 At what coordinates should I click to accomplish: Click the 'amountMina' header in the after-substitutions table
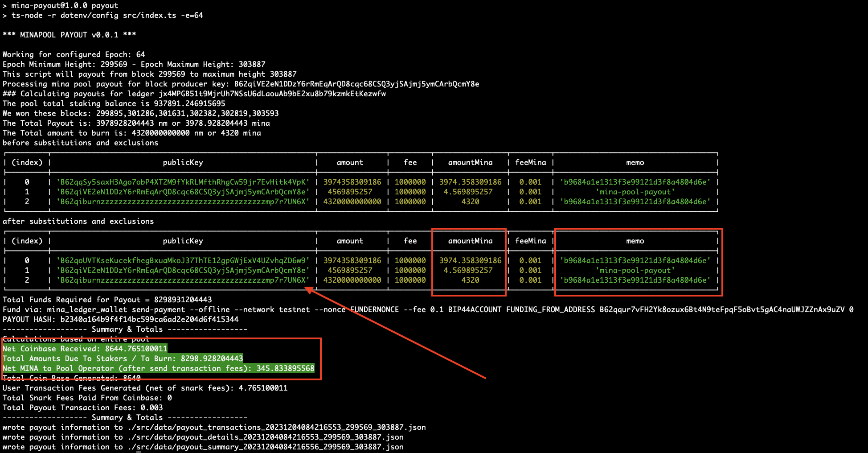pyautogui.click(x=471, y=241)
